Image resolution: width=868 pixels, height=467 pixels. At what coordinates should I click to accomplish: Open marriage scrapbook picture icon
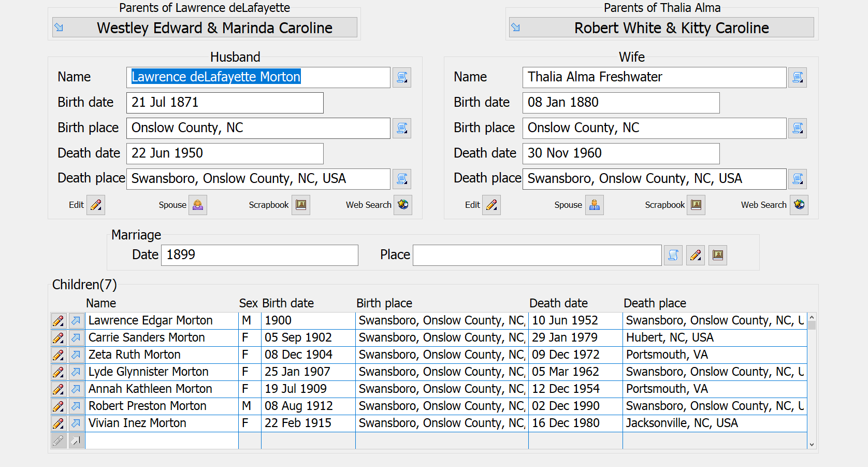click(x=718, y=255)
